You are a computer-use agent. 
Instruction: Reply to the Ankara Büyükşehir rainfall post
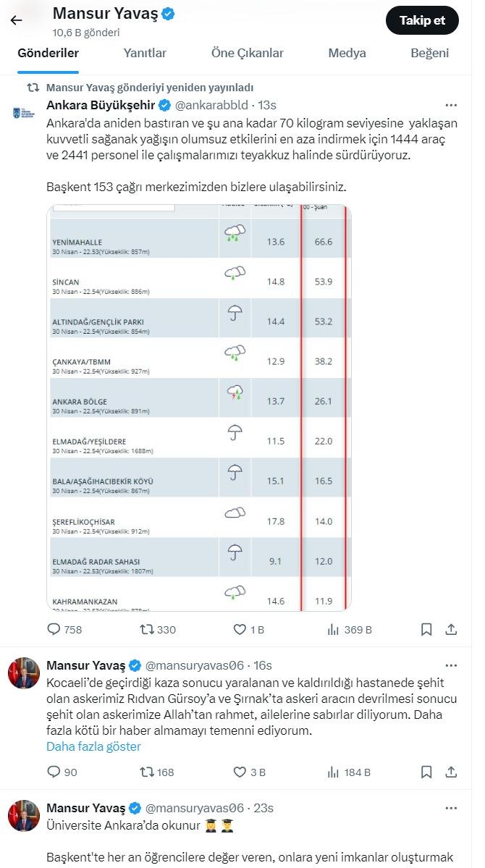[x=54, y=629]
